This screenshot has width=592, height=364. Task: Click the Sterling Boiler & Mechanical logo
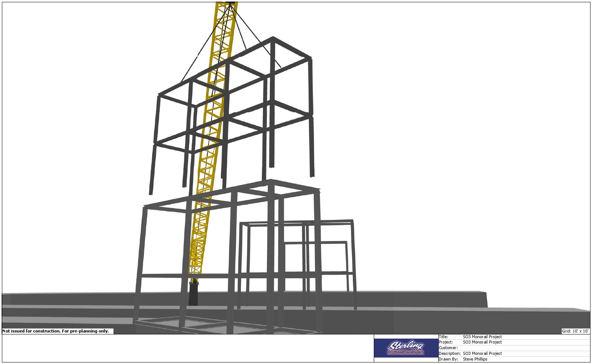coord(406,348)
